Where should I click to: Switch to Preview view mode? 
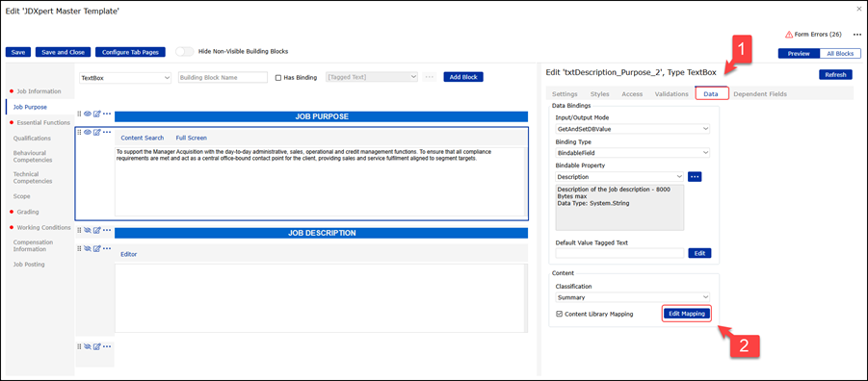pos(799,54)
